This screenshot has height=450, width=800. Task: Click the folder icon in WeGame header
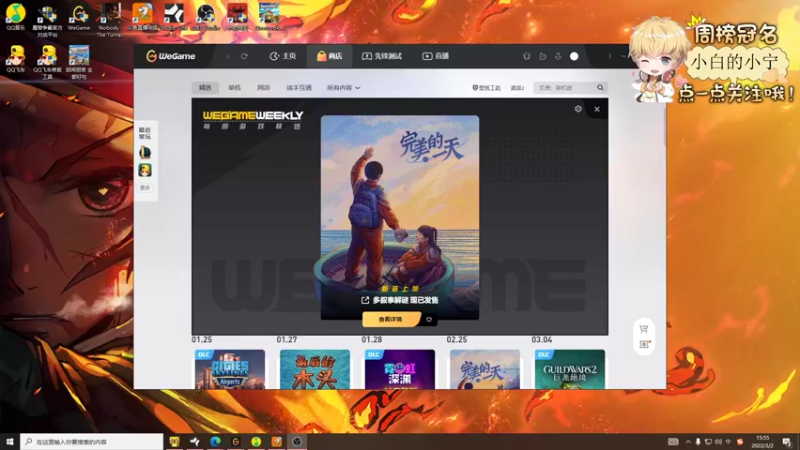coord(543,56)
